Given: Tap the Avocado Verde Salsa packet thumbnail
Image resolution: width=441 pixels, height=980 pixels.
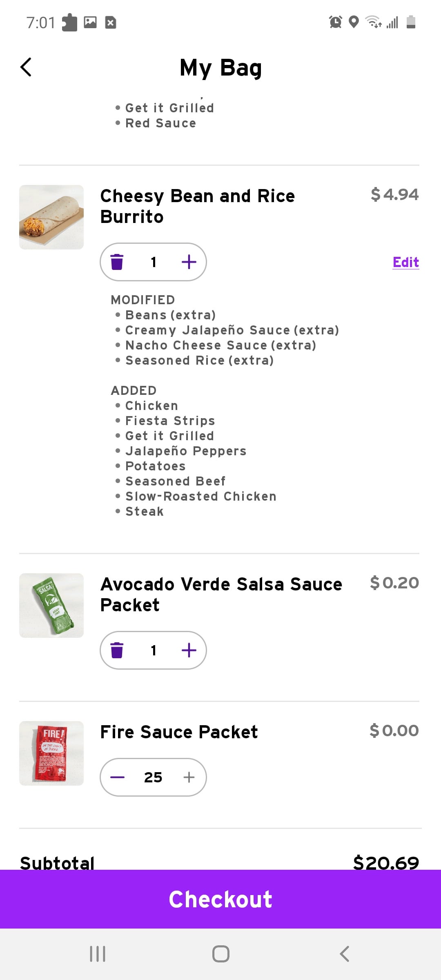Looking at the screenshot, I should pos(51,606).
